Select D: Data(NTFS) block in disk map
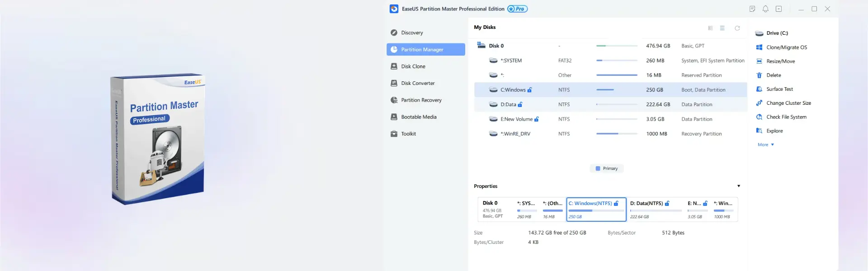 click(x=656, y=210)
